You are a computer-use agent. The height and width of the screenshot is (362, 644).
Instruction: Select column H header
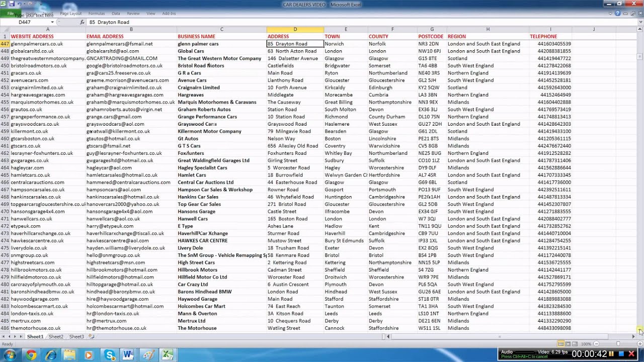(488, 29)
